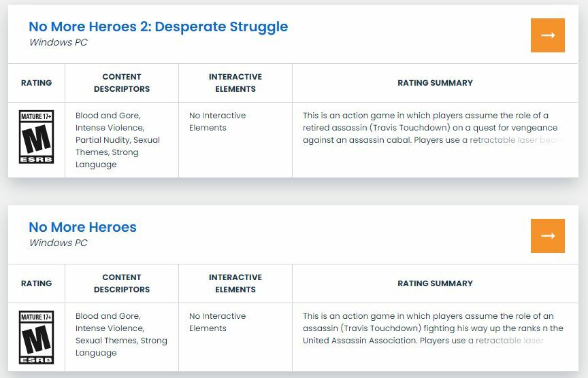
Task: Click the Content Descriptors header in the Desperate Struggle card
Action: tap(122, 83)
